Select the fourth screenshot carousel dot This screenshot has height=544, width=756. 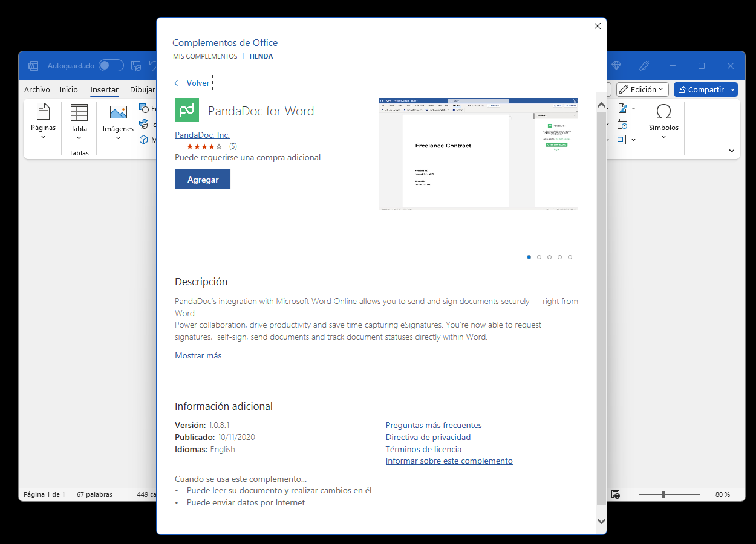coord(559,257)
